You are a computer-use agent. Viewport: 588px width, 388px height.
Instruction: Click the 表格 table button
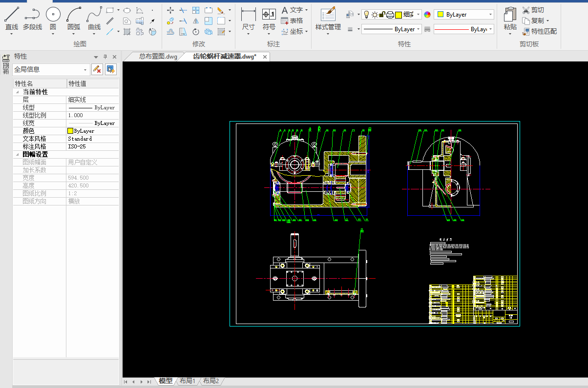tap(292, 20)
